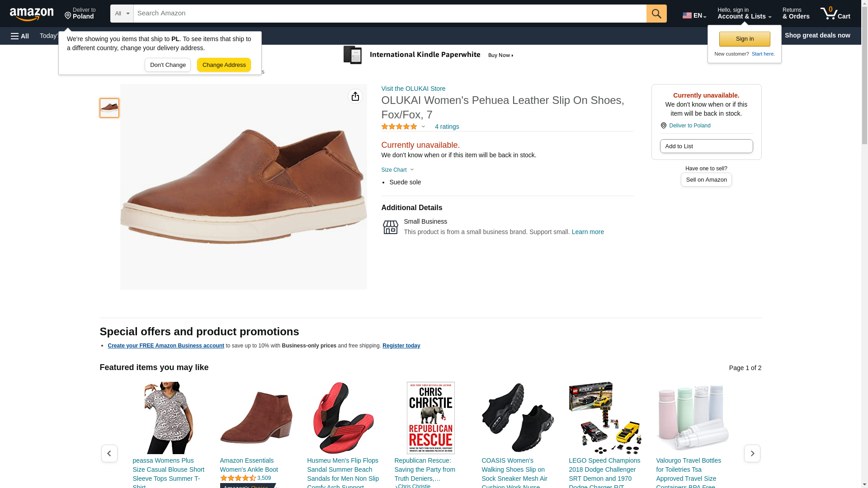The image size is (868, 488).
Task: Select the brown shoe thumbnail
Action: [109, 108]
